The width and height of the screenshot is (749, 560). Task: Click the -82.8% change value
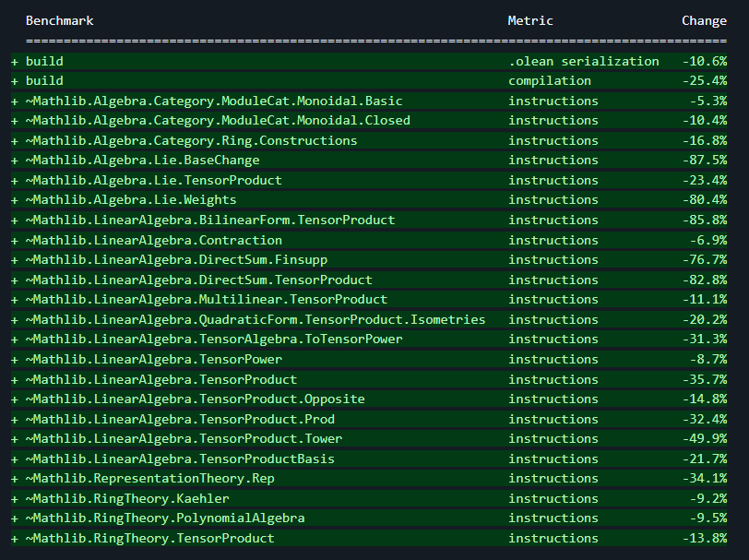tap(704, 280)
